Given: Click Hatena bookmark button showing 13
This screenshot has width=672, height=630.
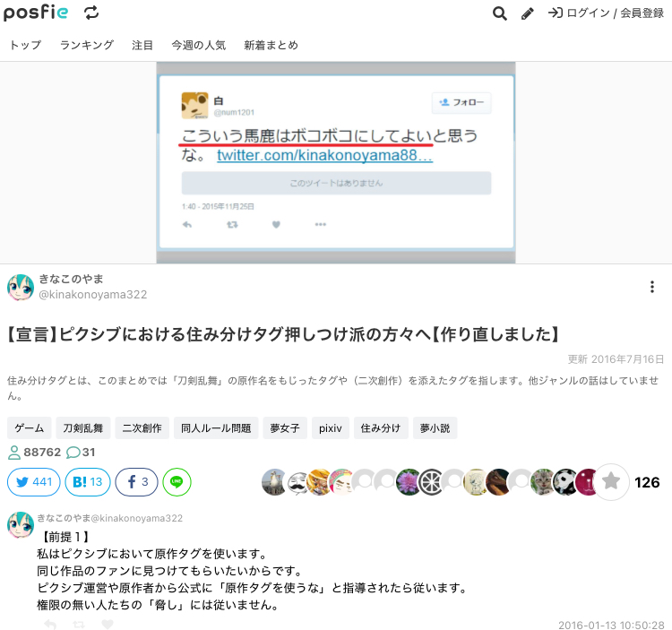Looking at the screenshot, I should click(87, 482).
